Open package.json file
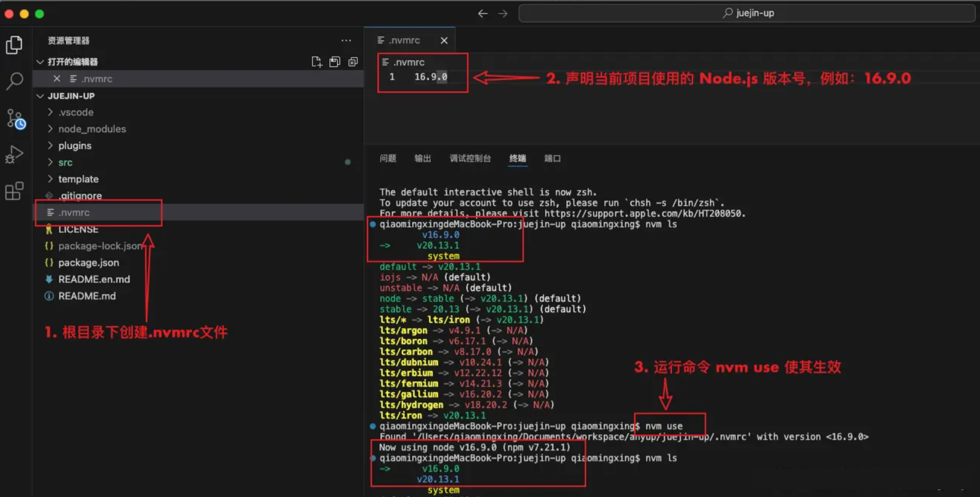Screen dimensions: 980x497 click(x=198, y=262)
